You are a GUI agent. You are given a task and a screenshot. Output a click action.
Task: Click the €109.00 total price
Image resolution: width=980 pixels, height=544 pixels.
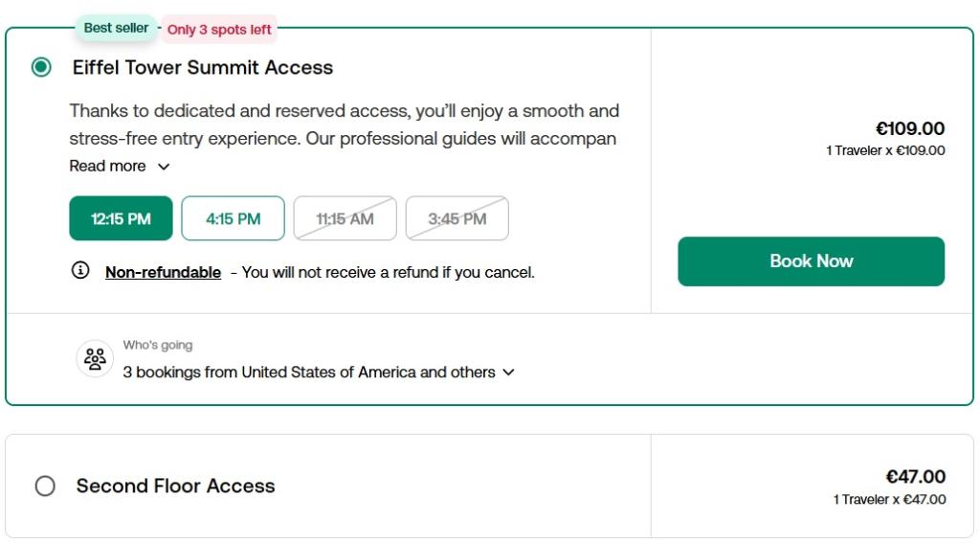[909, 128]
